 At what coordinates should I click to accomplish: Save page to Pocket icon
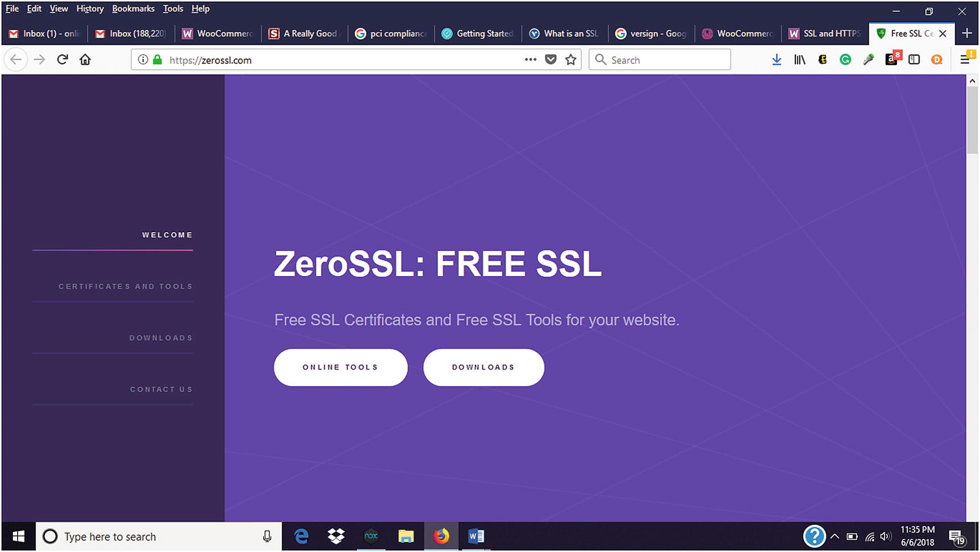[551, 60]
